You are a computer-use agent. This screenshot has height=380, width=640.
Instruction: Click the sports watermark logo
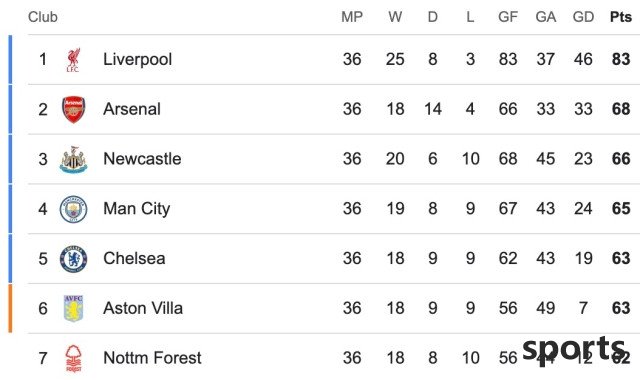[x=573, y=349]
